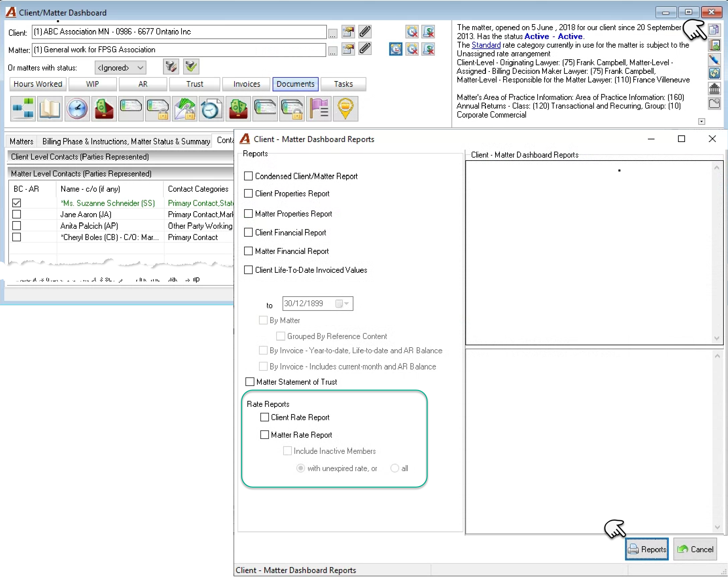Uncheck the BC-AR box for Suzanne Schneider
728x577 pixels.
(x=16, y=203)
